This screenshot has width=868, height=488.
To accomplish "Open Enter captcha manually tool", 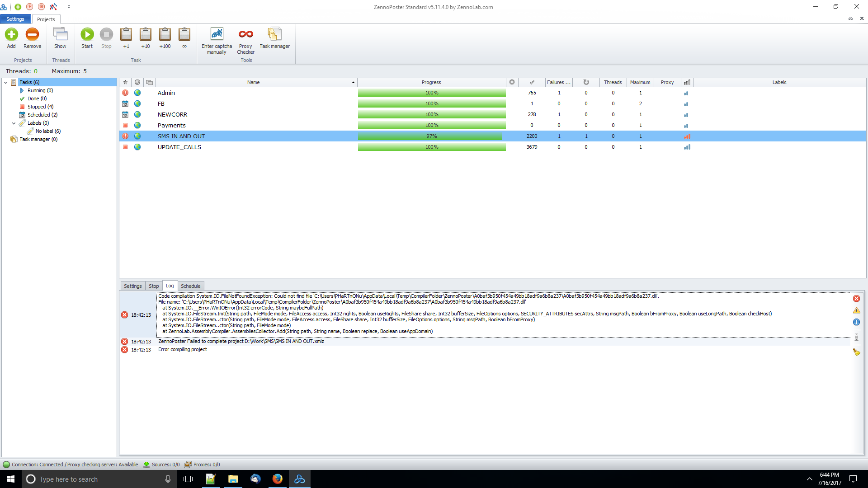I will (x=217, y=34).
